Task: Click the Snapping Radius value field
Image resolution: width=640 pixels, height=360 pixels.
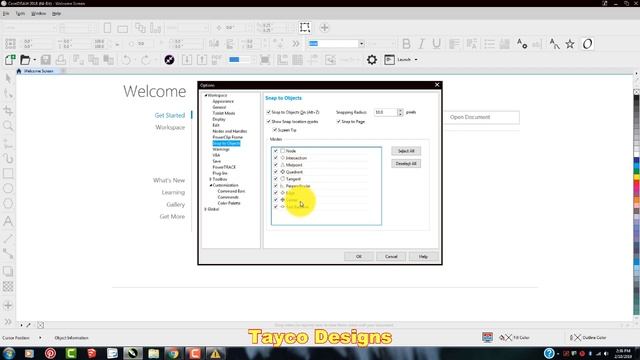Action: [x=386, y=112]
